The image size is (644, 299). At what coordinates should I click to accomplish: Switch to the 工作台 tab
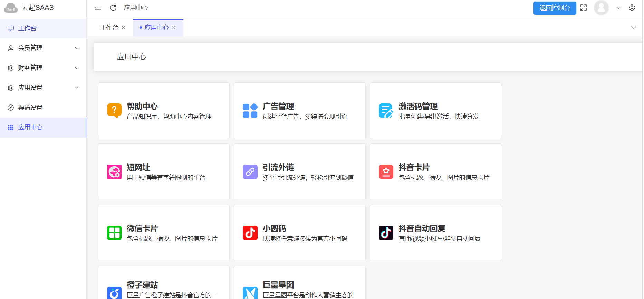point(109,28)
